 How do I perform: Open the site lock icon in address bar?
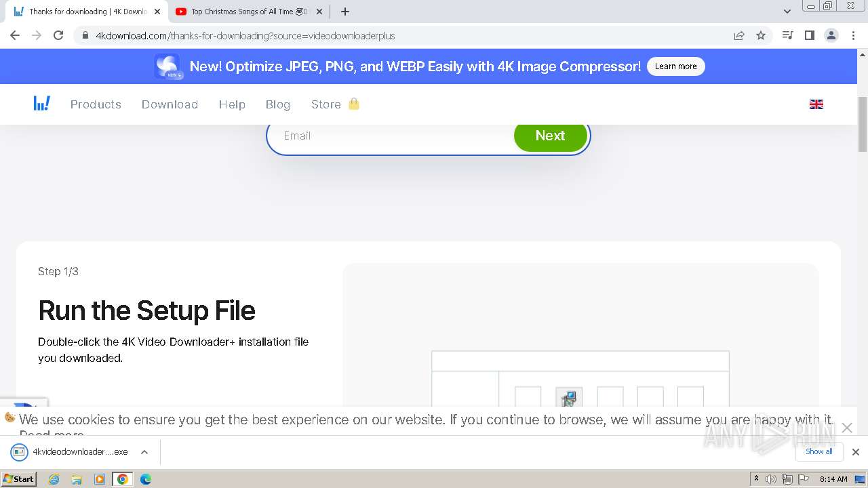tap(85, 35)
